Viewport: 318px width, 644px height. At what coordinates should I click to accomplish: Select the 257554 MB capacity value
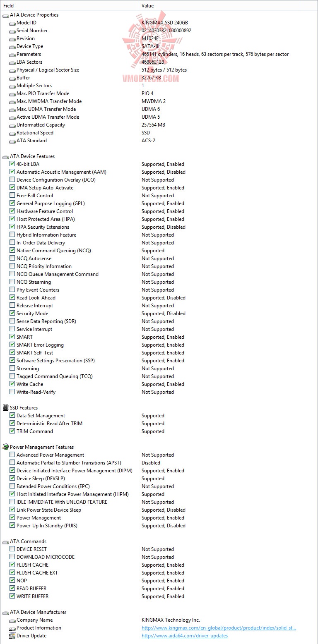[x=153, y=125]
